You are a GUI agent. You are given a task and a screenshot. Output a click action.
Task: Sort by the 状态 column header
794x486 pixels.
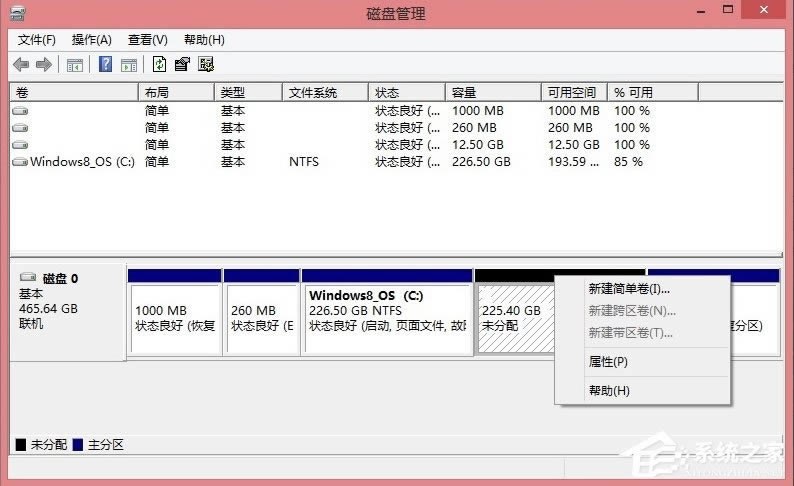click(407, 93)
